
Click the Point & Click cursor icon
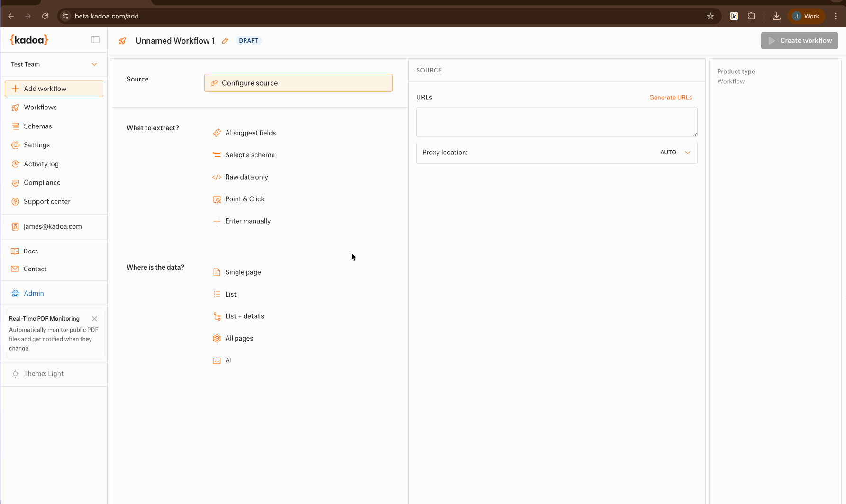(x=217, y=199)
